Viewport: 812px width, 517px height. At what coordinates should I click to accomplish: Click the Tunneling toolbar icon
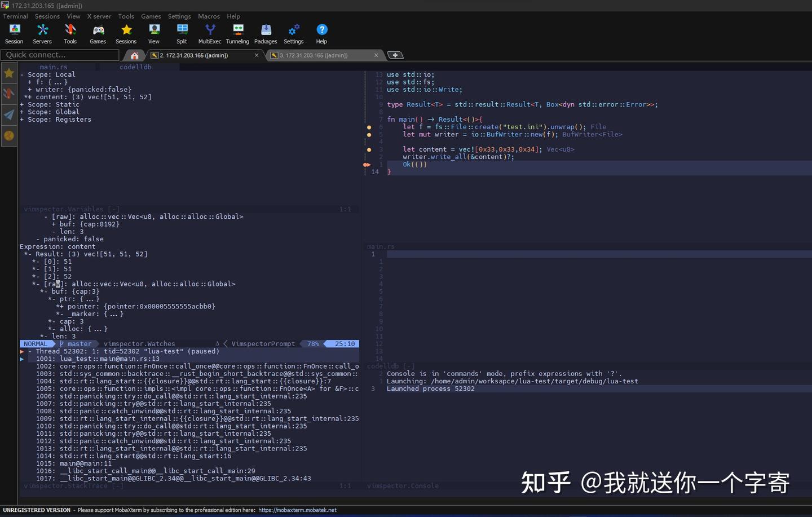pyautogui.click(x=237, y=33)
